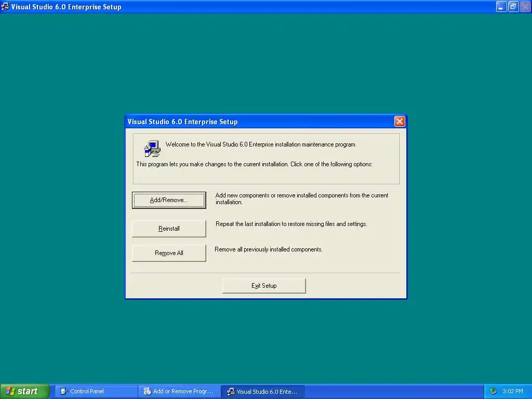532x399 pixels.
Task: Choose Reinstall to restore missing files
Action: coord(169,229)
